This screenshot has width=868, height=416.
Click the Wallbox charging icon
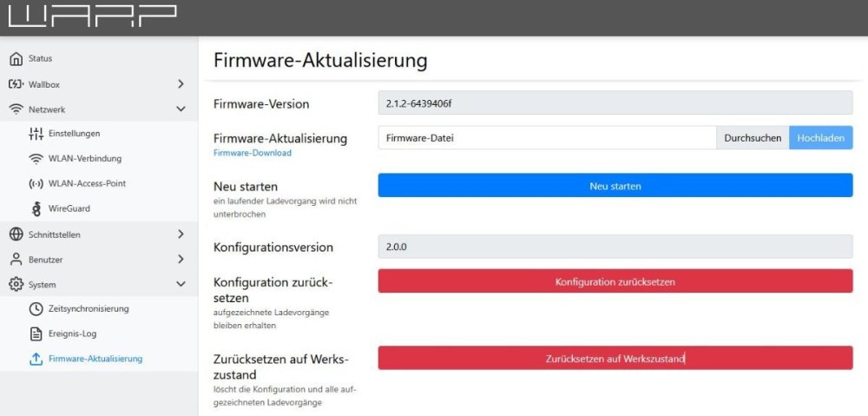(16, 84)
